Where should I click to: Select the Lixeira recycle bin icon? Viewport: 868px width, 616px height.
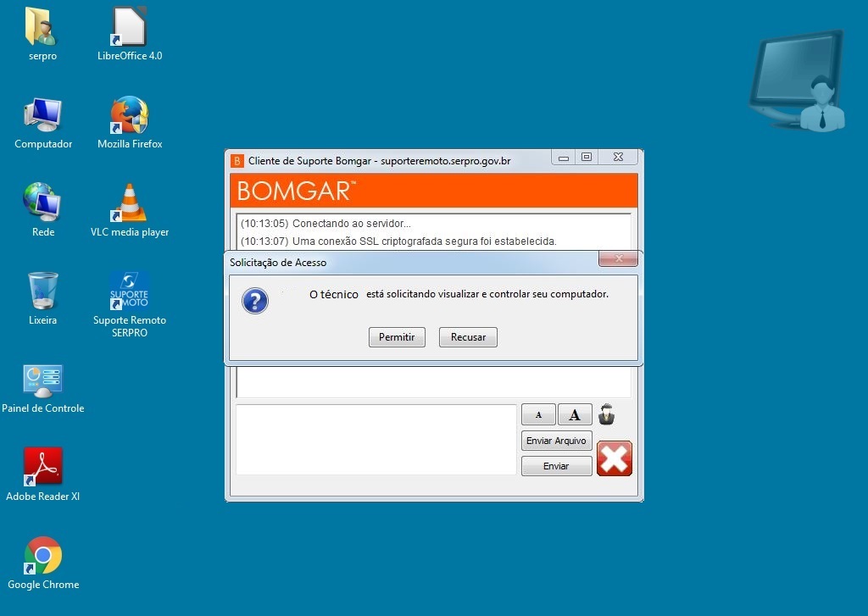coord(42,291)
